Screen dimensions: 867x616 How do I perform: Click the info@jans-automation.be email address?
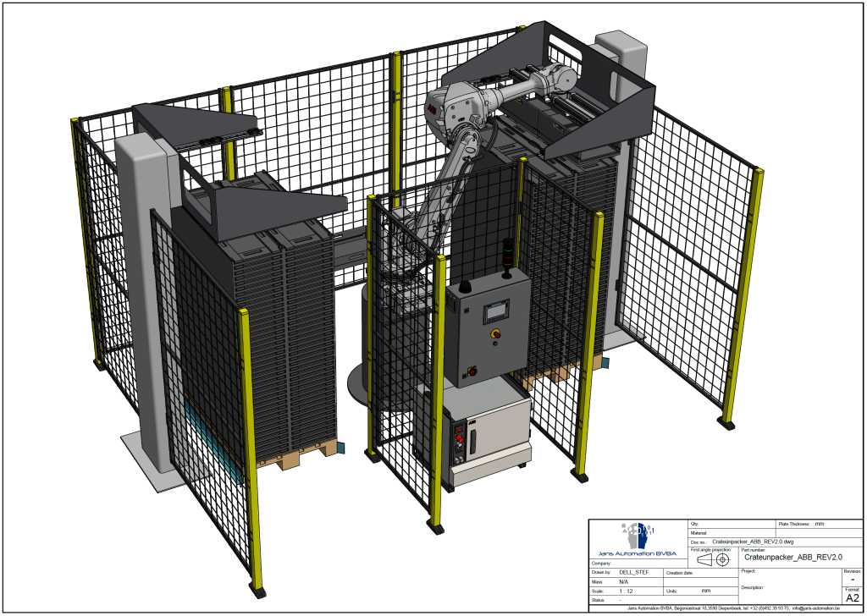click(x=815, y=608)
